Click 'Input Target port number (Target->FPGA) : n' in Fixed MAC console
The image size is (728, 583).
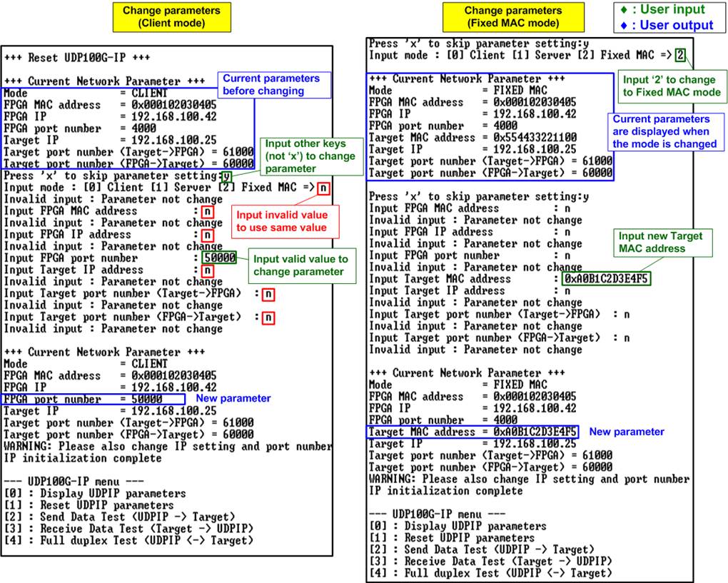coord(500,315)
